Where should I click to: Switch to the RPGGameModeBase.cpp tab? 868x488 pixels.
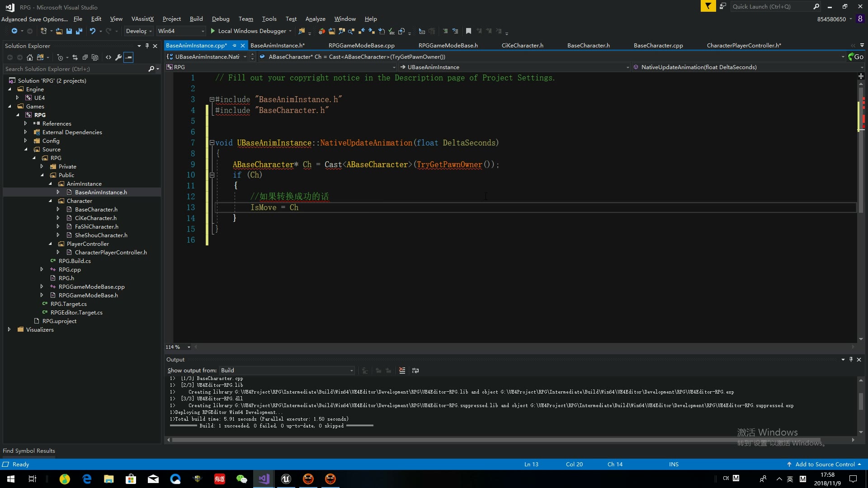pyautogui.click(x=361, y=45)
